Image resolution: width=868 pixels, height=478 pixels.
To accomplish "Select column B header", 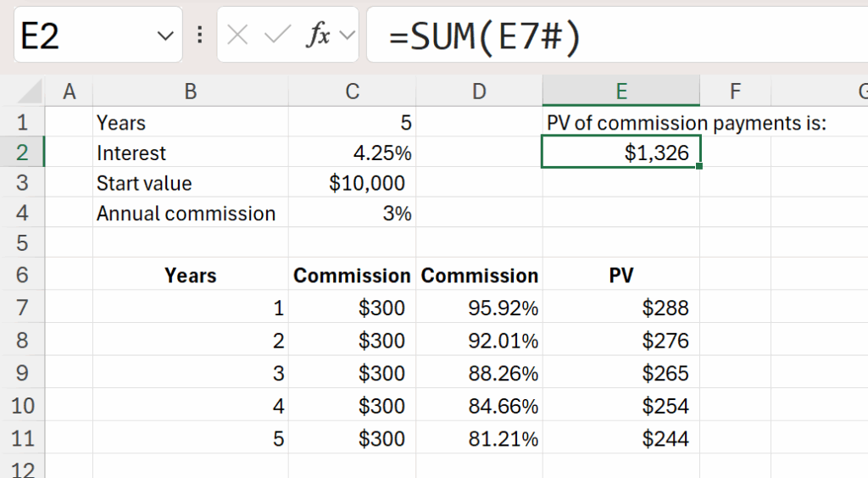I will (x=191, y=92).
